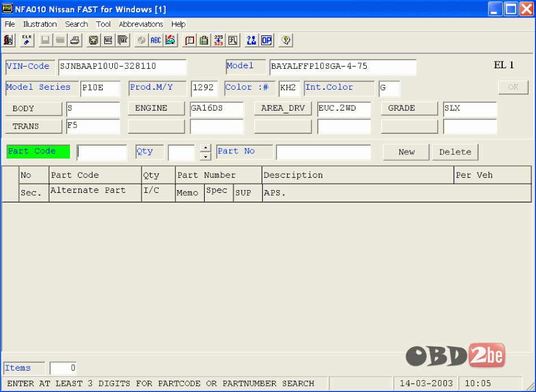The height and width of the screenshot is (392, 536).
Task: Click the GRADE button
Action: pyautogui.click(x=410, y=108)
